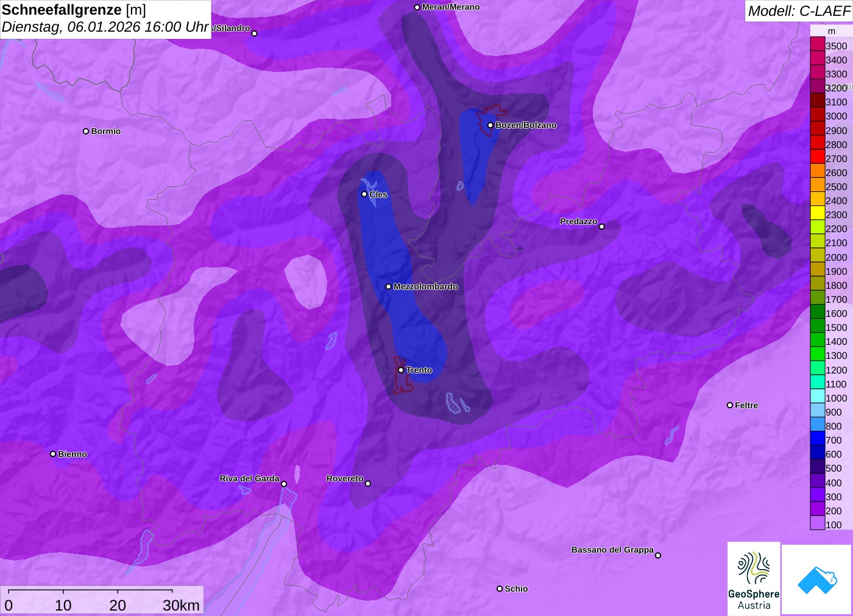Click the Silandro city marker

pos(255,34)
